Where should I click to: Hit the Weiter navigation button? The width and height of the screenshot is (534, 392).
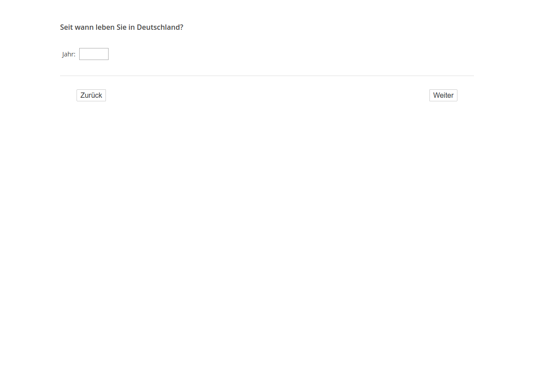(x=443, y=95)
